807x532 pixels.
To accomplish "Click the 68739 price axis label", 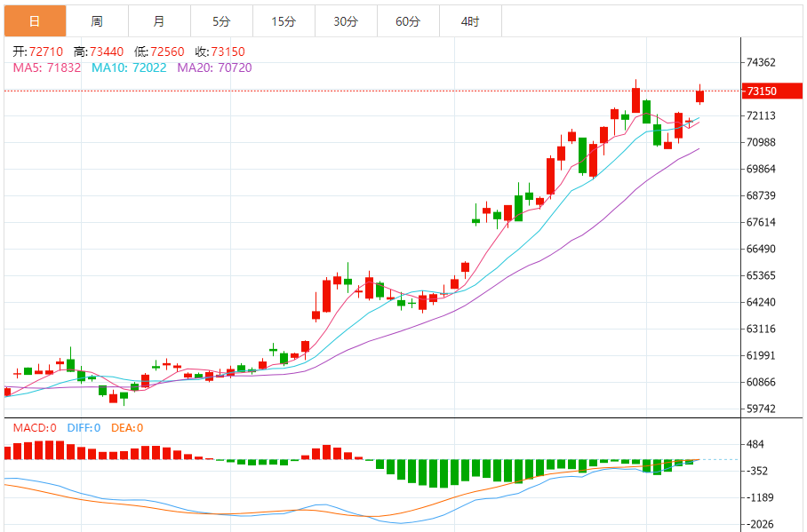I will click(761, 195).
